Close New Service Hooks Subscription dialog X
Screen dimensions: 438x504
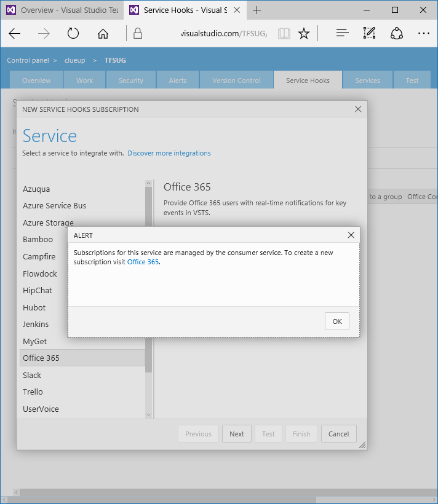(x=358, y=109)
